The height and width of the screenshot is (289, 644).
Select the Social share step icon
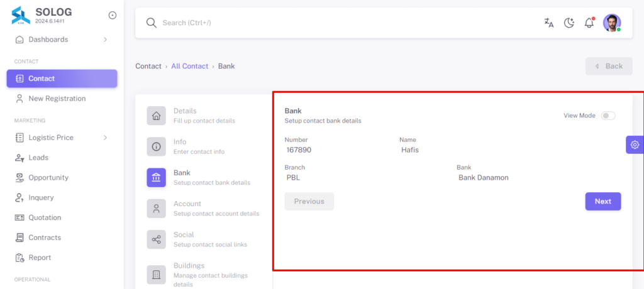tap(157, 239)
